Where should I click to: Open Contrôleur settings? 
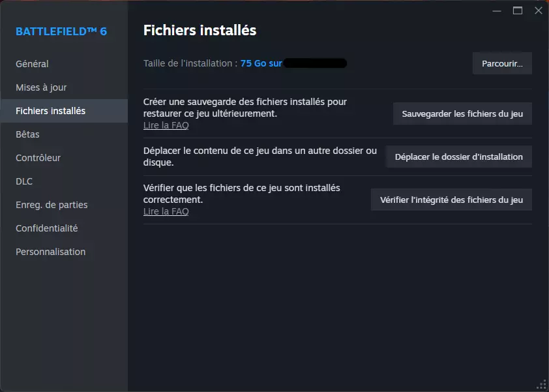point(38,158)
